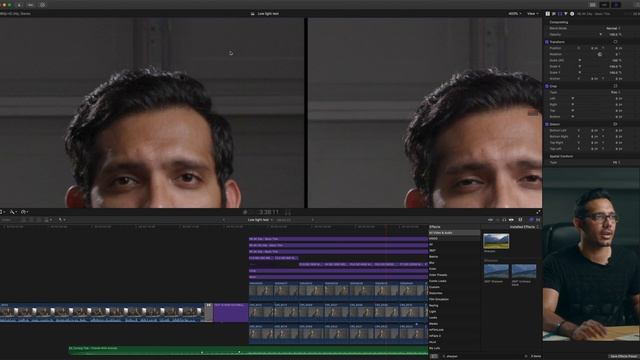Open the Blend Mode Normal dropdown
The image size is (640, 360).
613,28
